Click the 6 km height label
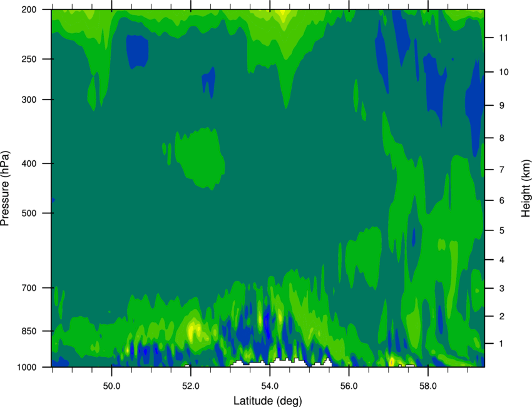Image resolution: width=532 pixels, height=407 pixels. (502, 200)
